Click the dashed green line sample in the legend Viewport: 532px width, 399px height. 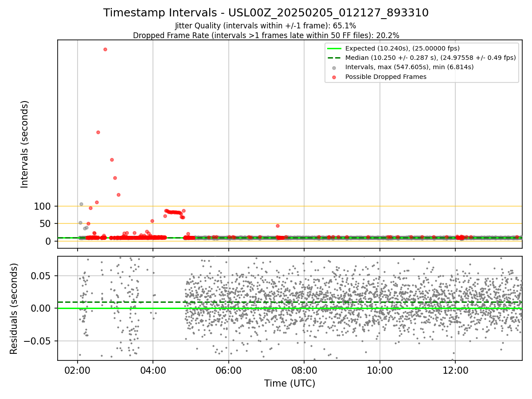pyautogui.click(x=334, y=58)
